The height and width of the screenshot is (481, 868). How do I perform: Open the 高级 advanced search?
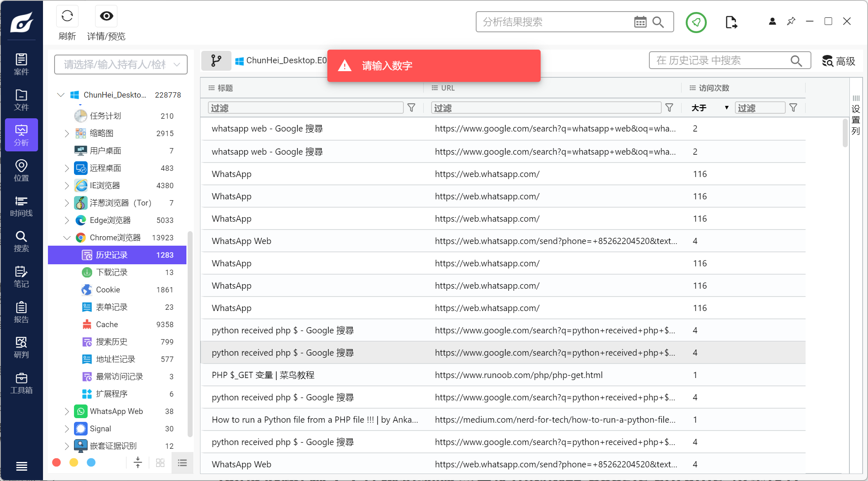pos(838,61)
